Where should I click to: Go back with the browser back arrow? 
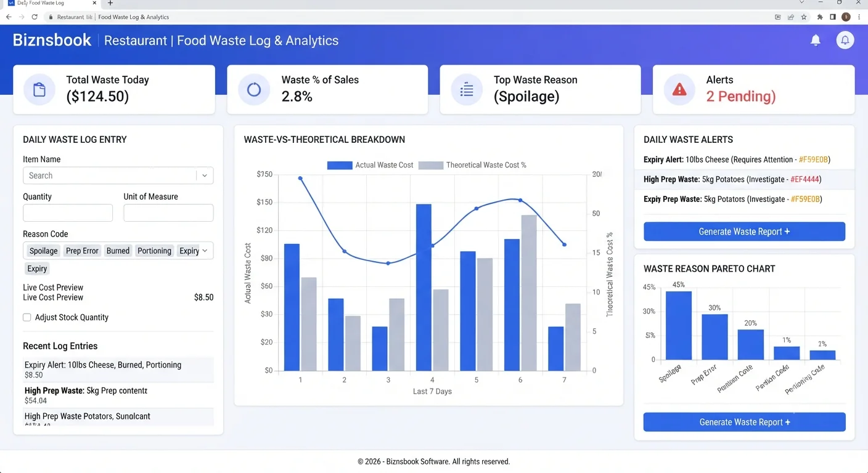[x=9, y=17]
